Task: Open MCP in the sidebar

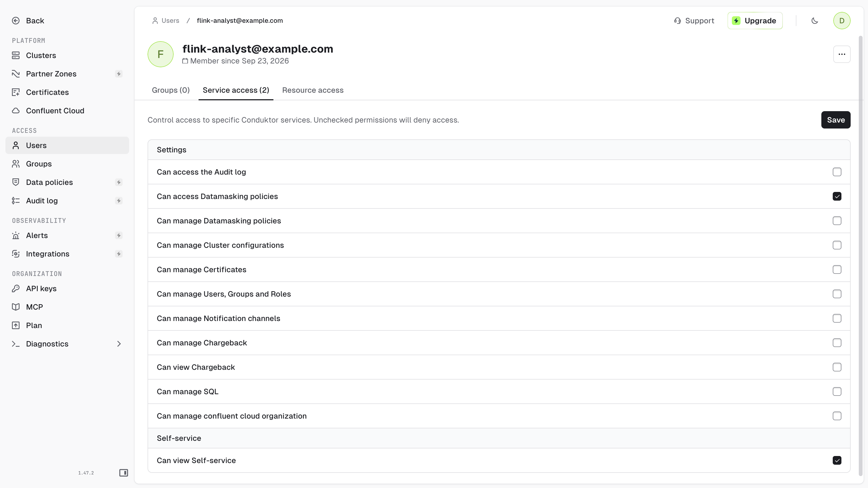Action: (67, 307)
